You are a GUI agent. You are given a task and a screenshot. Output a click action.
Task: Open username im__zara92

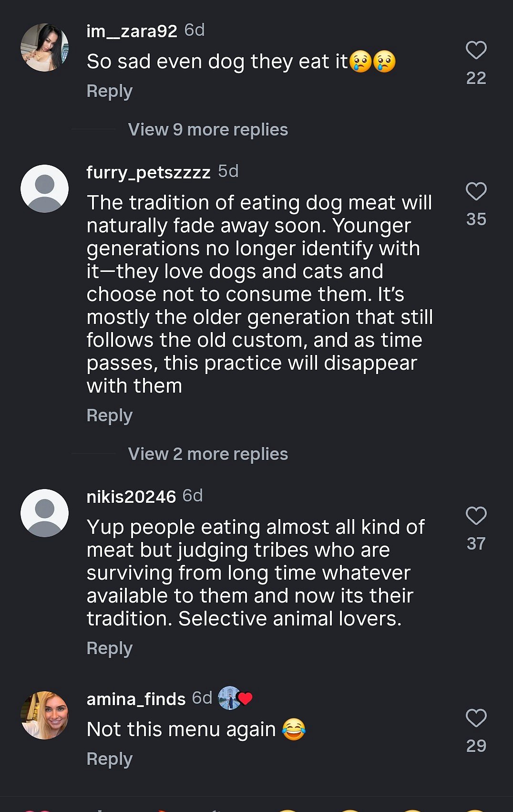132,31
